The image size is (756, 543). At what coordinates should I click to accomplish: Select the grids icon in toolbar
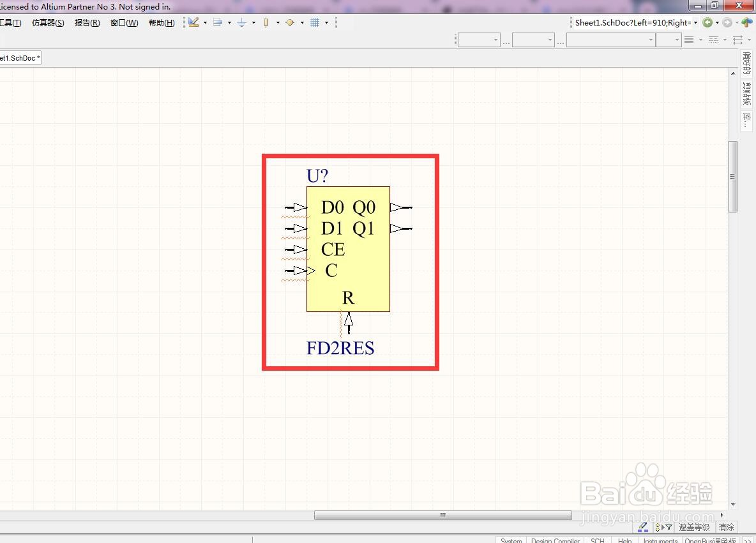tap(315, 22)
